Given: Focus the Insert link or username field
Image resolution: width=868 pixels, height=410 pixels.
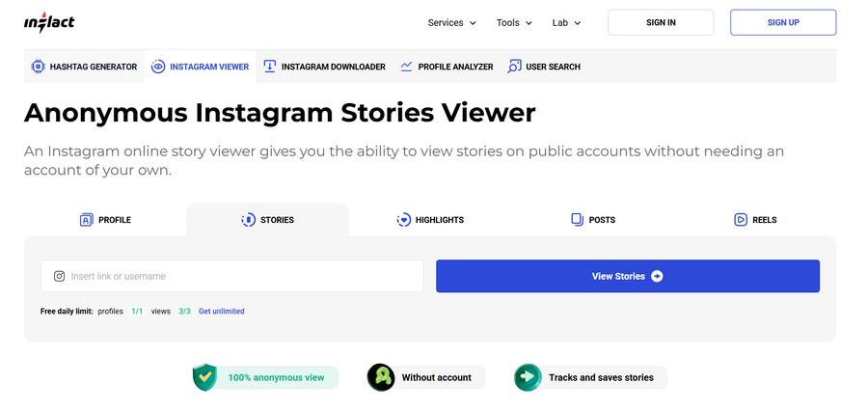Looking at the screenshot, I should point(241,276).
